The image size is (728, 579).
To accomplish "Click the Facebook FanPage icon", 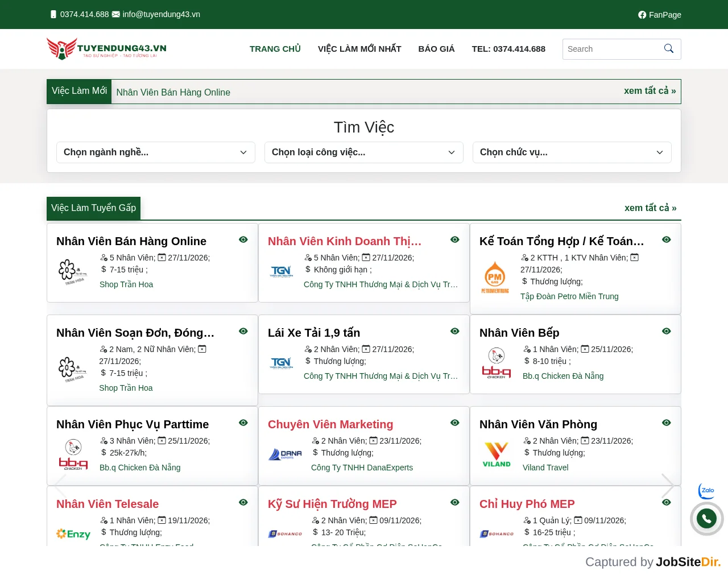I will click(642, 15).
